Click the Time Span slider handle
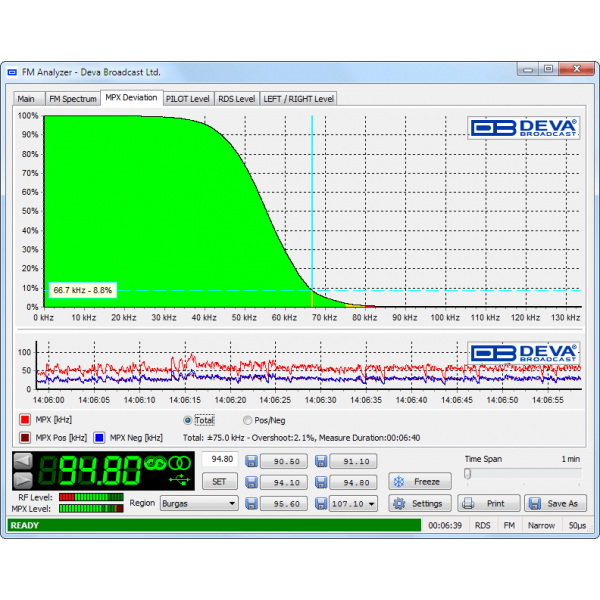The image size is (600, 600). 467,474
